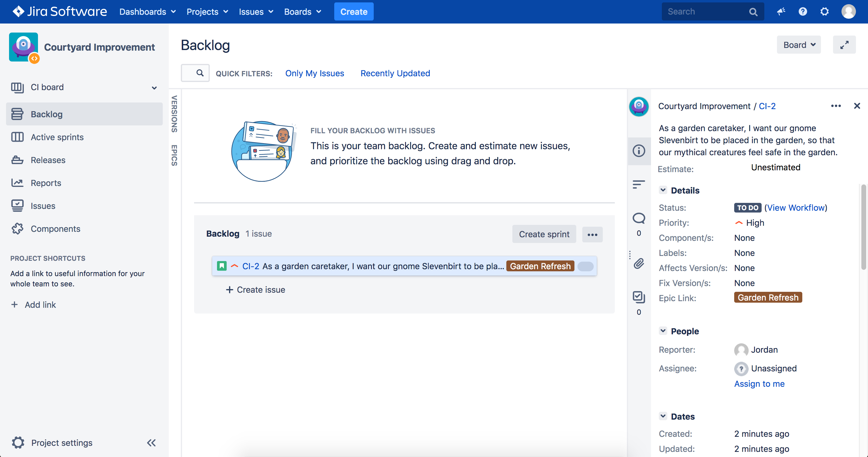Image resolution: width=868 pixels, height=457 pixels.
Task: Click the Add link shortcut
Action: tap(40, 305)
